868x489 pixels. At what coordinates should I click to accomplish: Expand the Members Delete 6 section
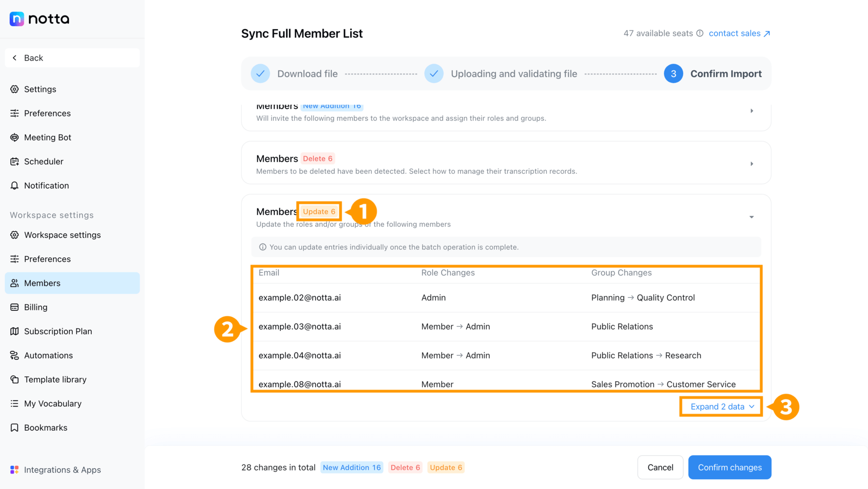pos(752,164)
